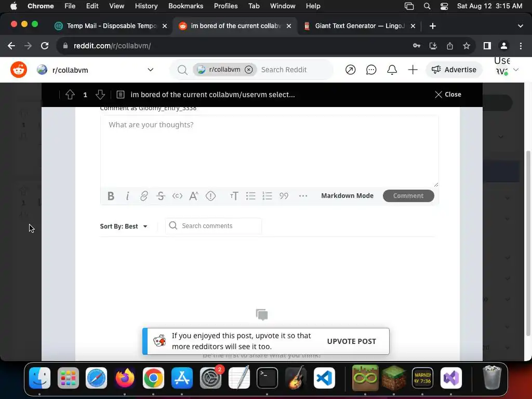The height and width of the screenshot is (399, 532).
Task: Close the post overlay
Action: click(x=448, y=95)
